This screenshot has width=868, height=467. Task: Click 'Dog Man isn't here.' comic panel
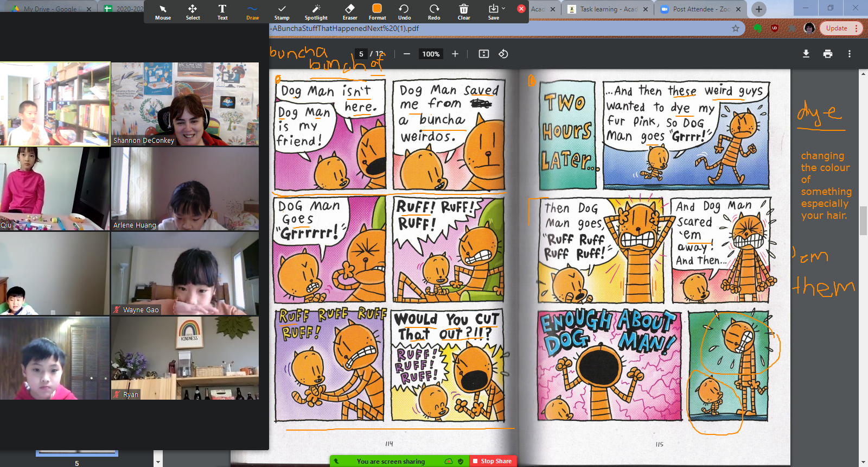(330, 135)
